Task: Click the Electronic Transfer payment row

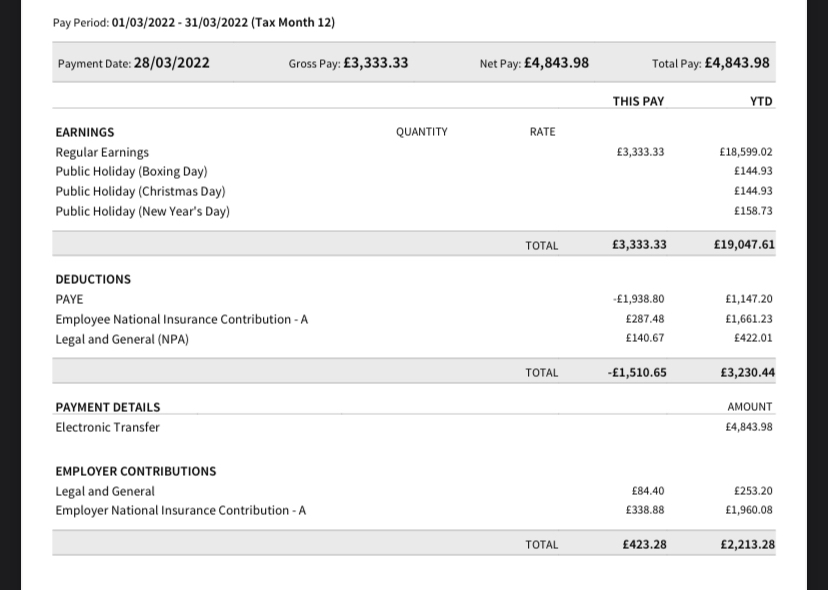Action: pos(414,427)
